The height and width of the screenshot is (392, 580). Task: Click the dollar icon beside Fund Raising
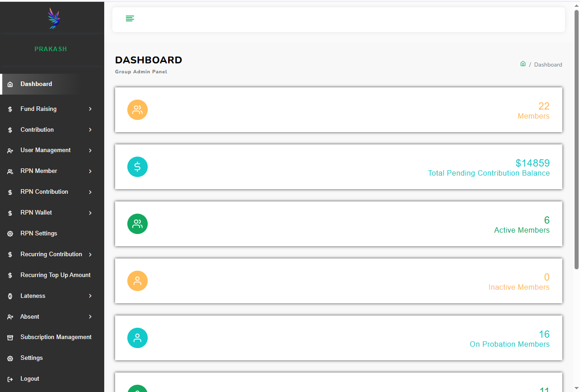click(10, 109)
